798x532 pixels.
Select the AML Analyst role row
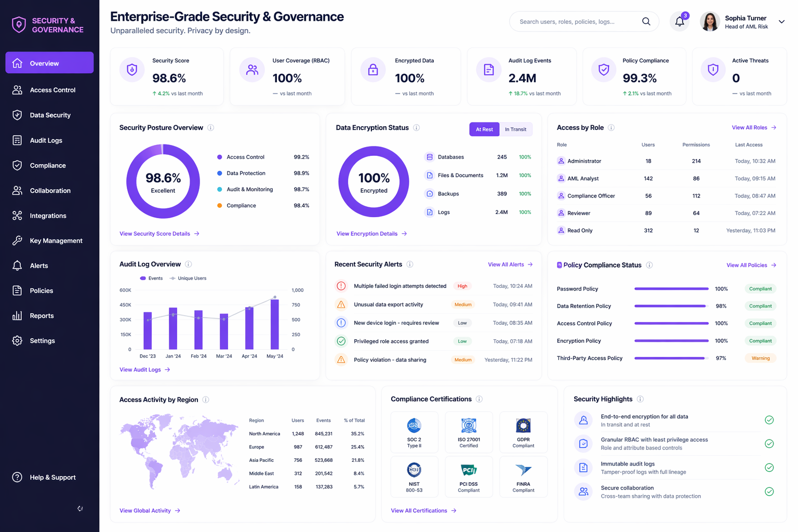tap(667, 178)
